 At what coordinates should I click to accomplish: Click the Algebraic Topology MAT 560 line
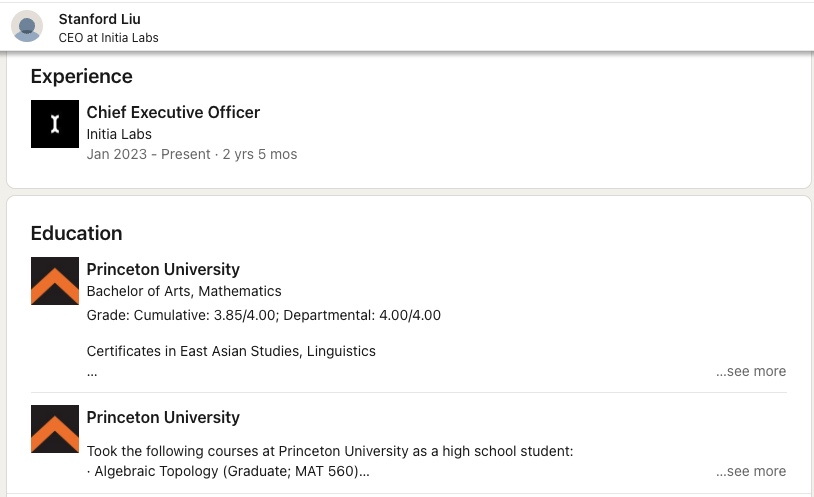click(228, 471)
